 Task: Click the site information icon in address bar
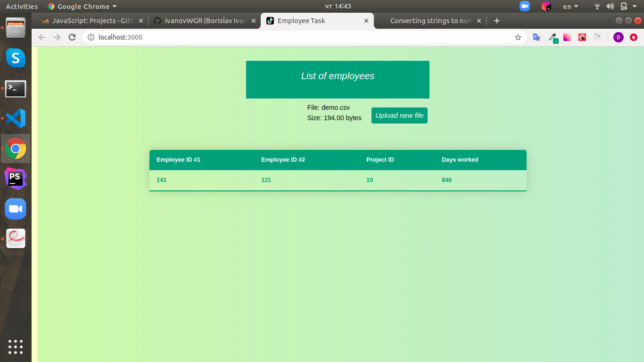click(x=90, y=37)
